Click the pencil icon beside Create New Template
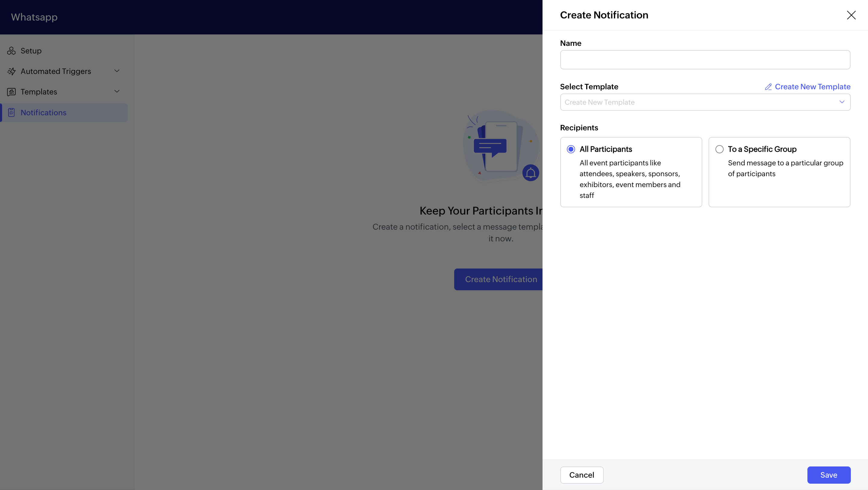Viewport: 868px width, 490px height. [x=768, y=87]
